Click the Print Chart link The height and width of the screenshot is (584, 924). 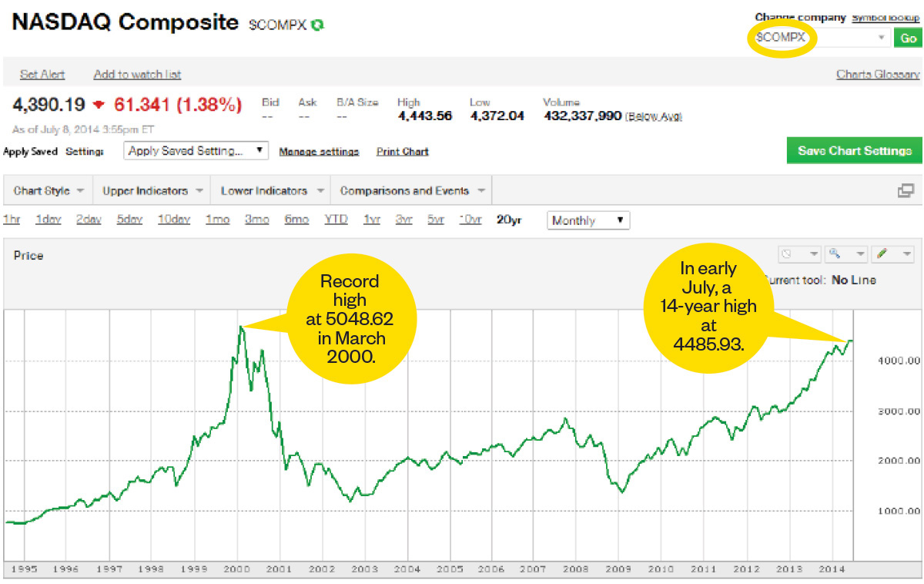[x=402, y=152]
